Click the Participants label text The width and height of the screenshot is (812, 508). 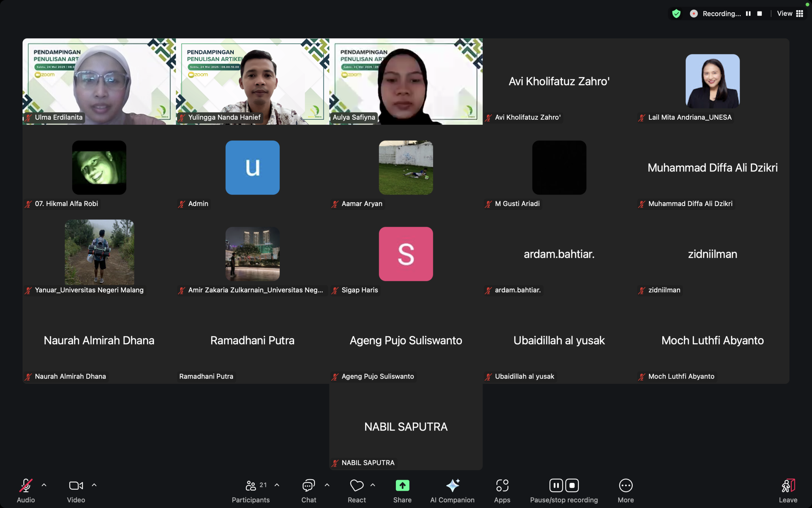click(x=251, y=500)
